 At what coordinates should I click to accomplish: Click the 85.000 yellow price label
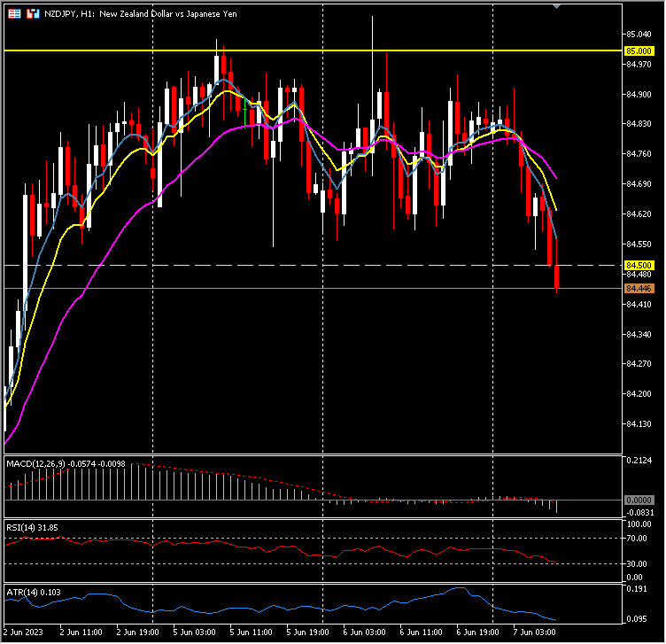pyautogui.click(x=639, y=51)
